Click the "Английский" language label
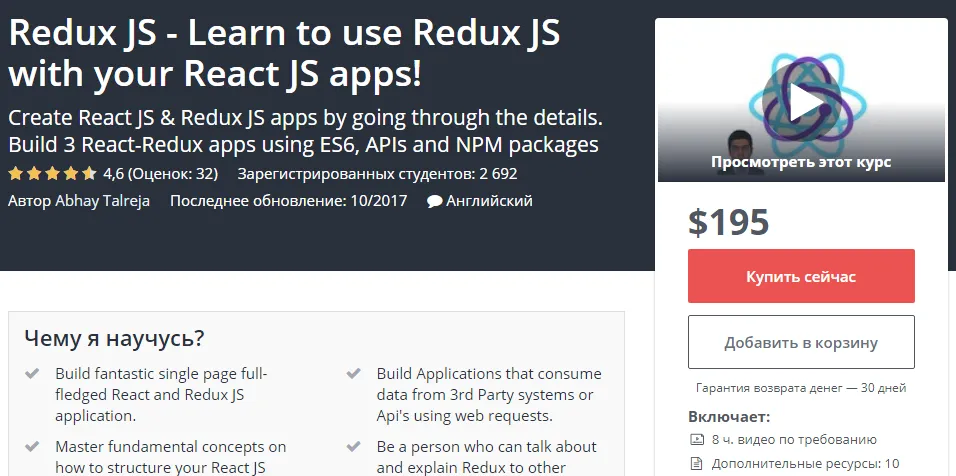 click(x=489, y=200)
